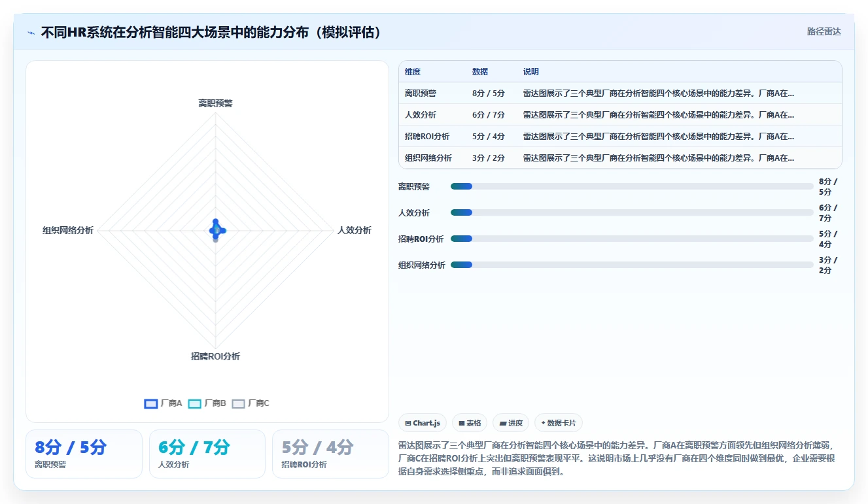
Task: Open the 招聘ROI分析 data card
Action: click(330, 454)
